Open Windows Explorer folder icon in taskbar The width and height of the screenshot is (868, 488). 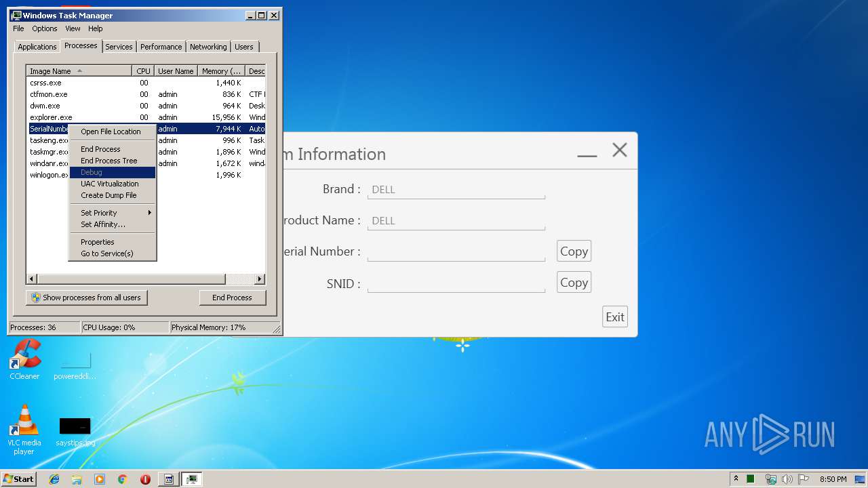[x=77, y=479]
